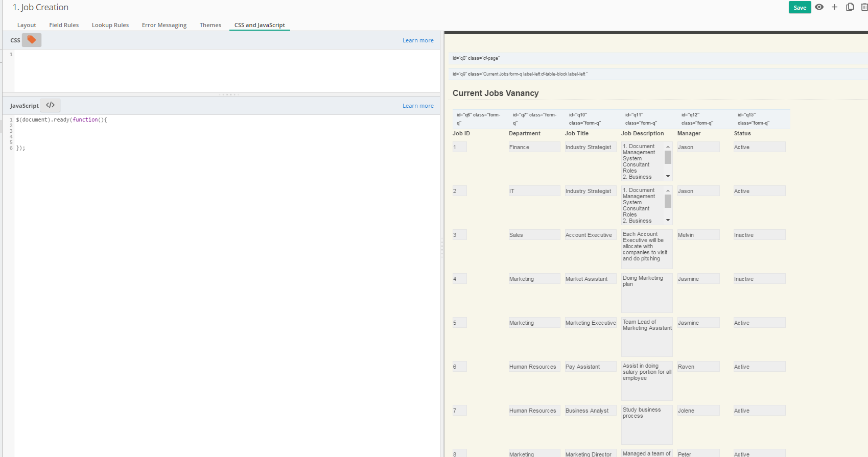Open Learn more link for CSS
Viewport: 868px width, 457px height.
(x=418, y=40)
